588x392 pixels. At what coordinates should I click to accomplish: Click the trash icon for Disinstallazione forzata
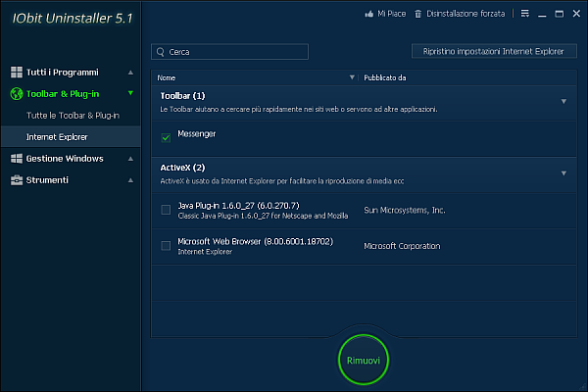pyautogui.click(x=417, y=14)
